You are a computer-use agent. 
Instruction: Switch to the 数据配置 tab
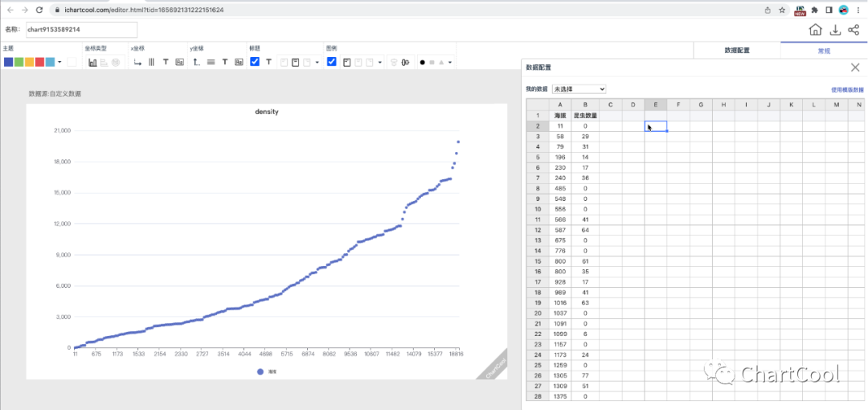(x=736, y=50)
